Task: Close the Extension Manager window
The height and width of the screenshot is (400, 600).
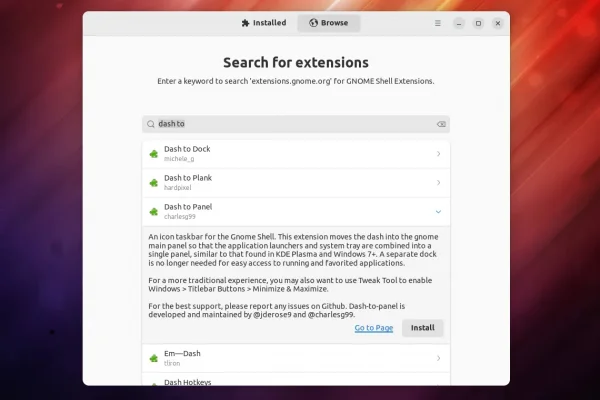Action: pyautogui.click(x=498, y=23)
